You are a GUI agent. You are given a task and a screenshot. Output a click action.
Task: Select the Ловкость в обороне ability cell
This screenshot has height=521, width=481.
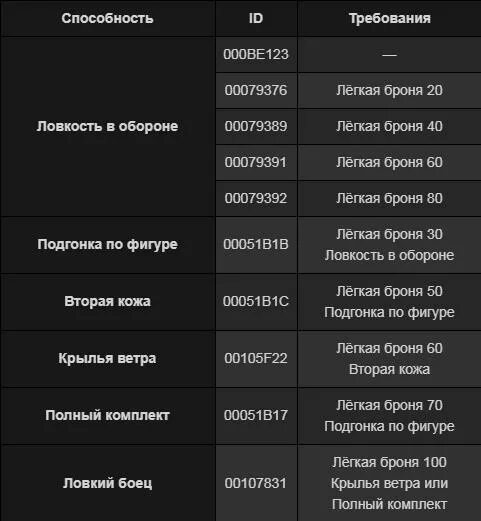click(107, 126)
